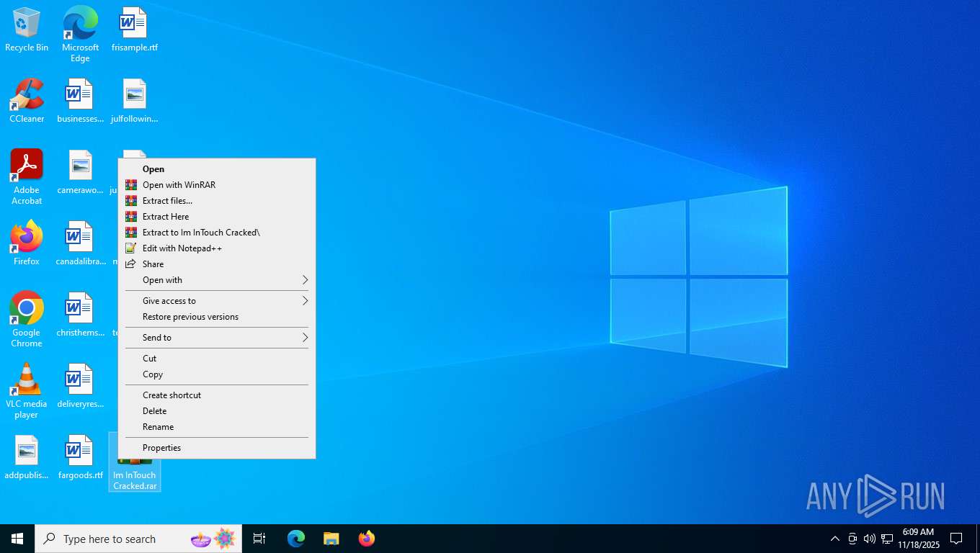Launch Firefox from the taskbar
The width and height of the screenshot is (980, 553).
pyautogui.click(x=367, y=539)
